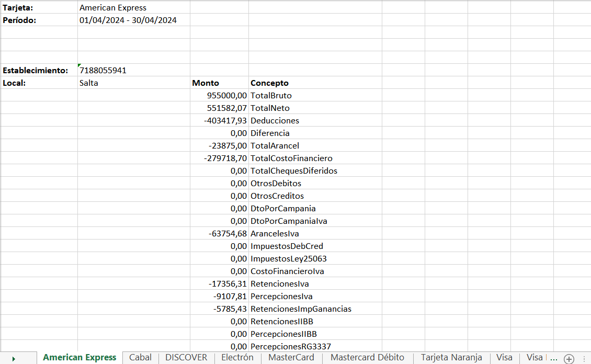Switch to the Cabal sheet tab
Screen dimensions: 591x364
140,358
